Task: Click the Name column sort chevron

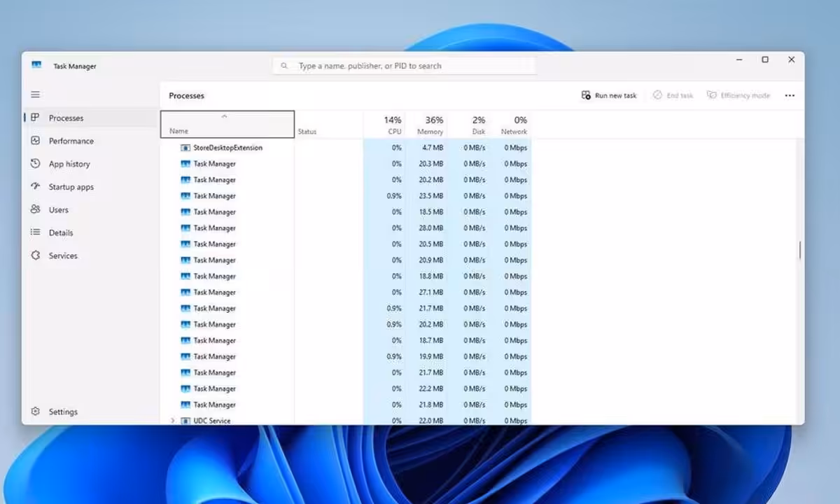Action: pos(224,116)
